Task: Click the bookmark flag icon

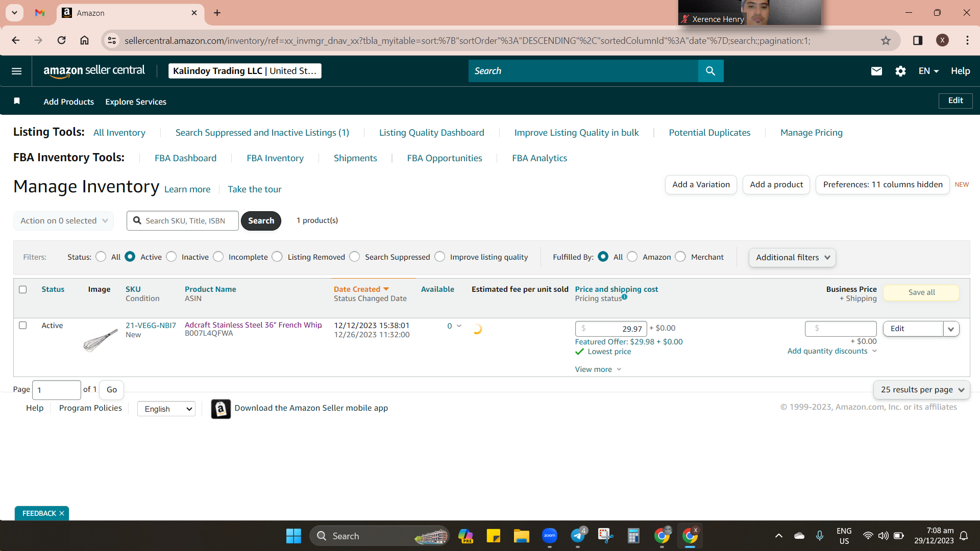Action: [x=17, y=101]
